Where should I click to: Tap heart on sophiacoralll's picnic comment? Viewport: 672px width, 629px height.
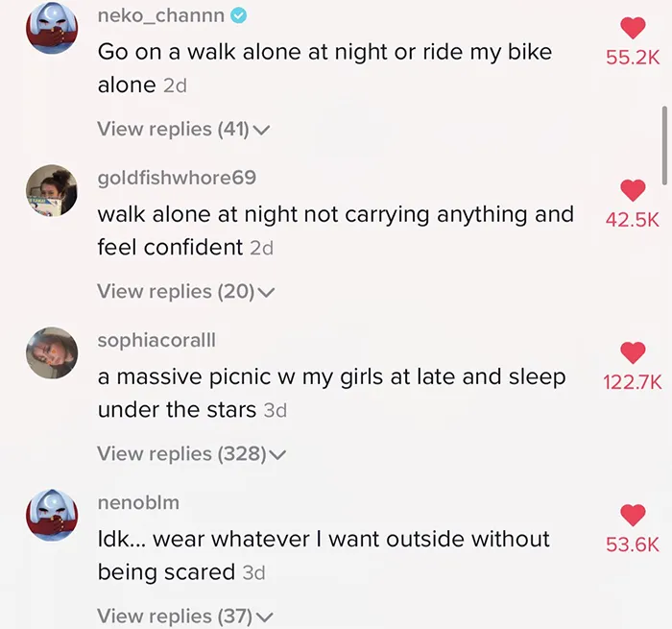click(633, 352)
